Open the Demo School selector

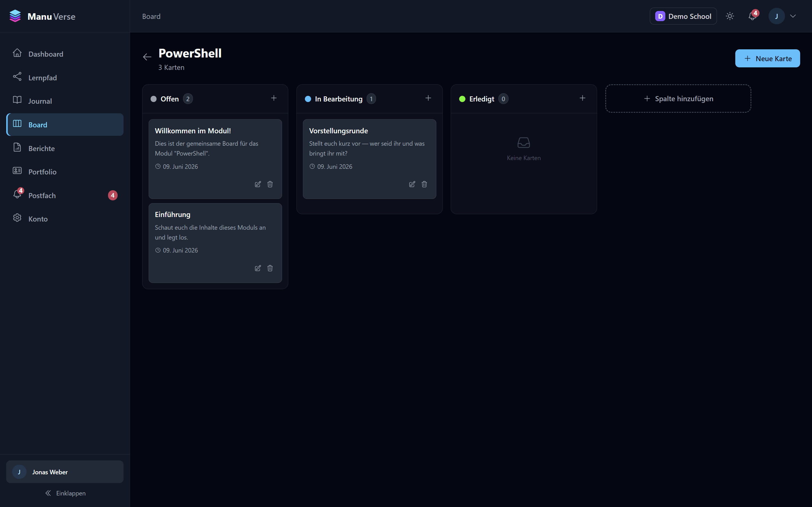[x=683, y=16]
